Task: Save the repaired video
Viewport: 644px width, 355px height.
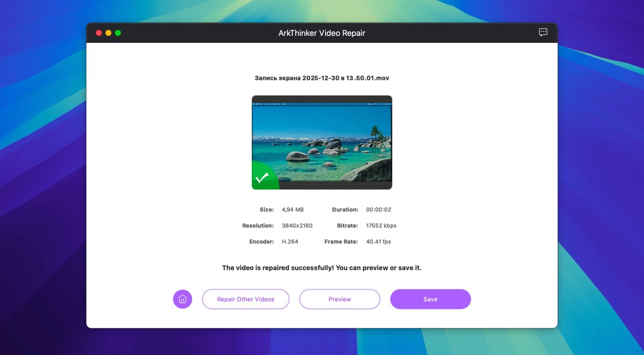Action: [x=430, y=299]
